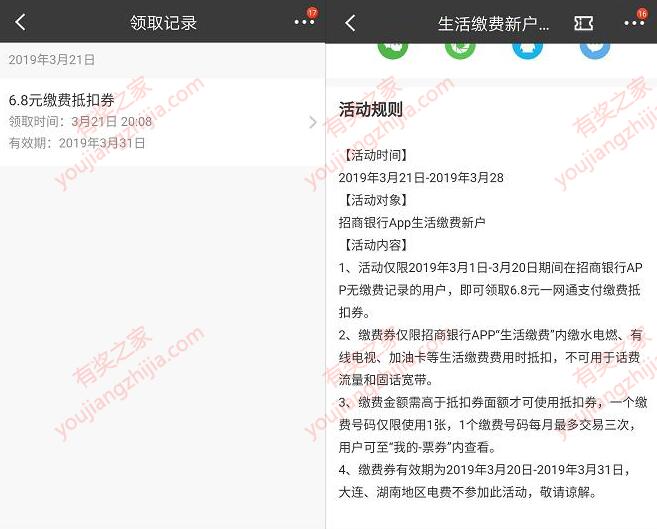Share via the last blue chat icon
This screenshot has height=529, width=657.
tap(595, 50)
